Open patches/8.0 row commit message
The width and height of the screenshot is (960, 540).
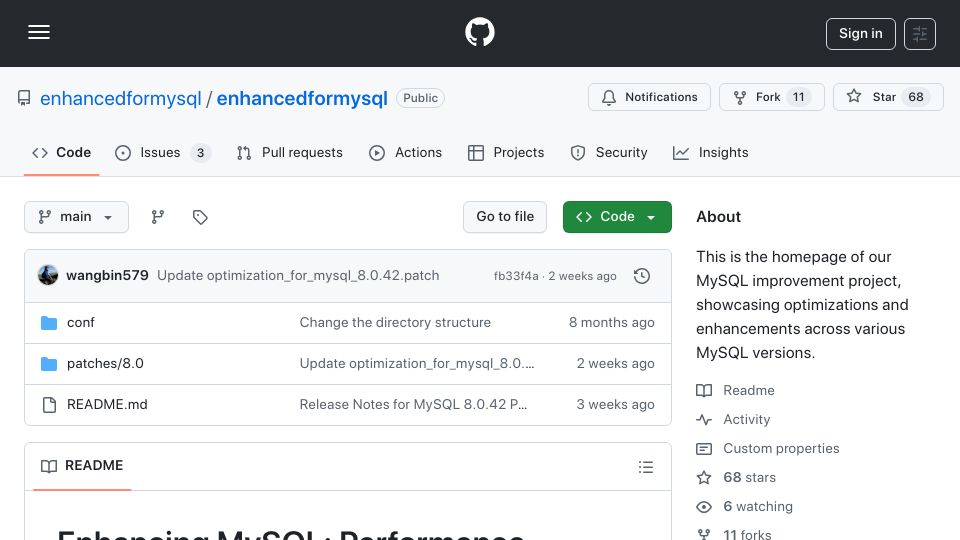[417, 364]
